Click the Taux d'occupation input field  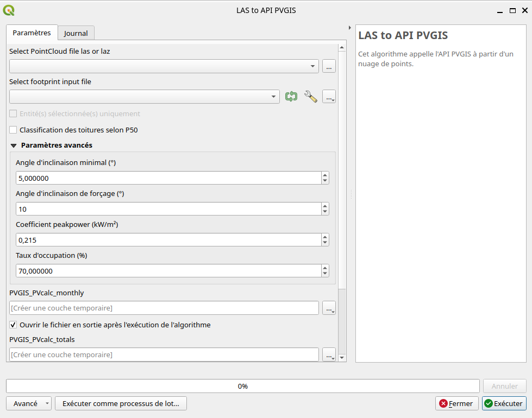(x=168, y=270)
